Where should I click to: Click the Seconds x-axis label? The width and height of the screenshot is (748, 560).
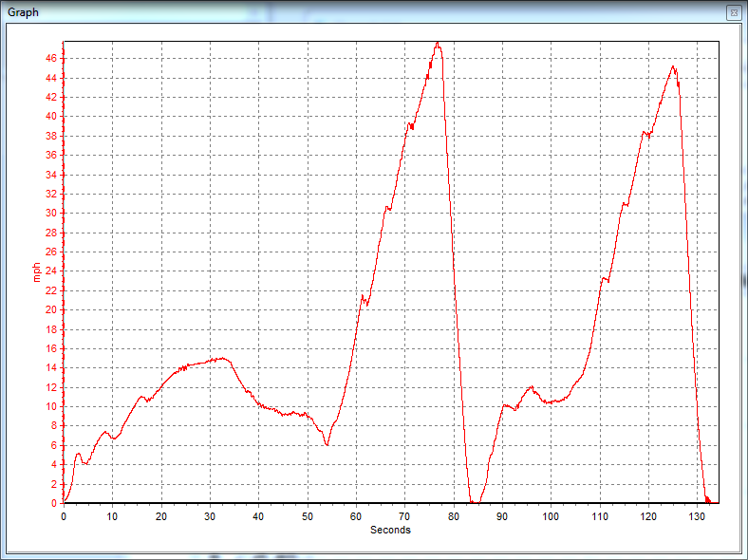pyautogui.click(x=390, y=530)
